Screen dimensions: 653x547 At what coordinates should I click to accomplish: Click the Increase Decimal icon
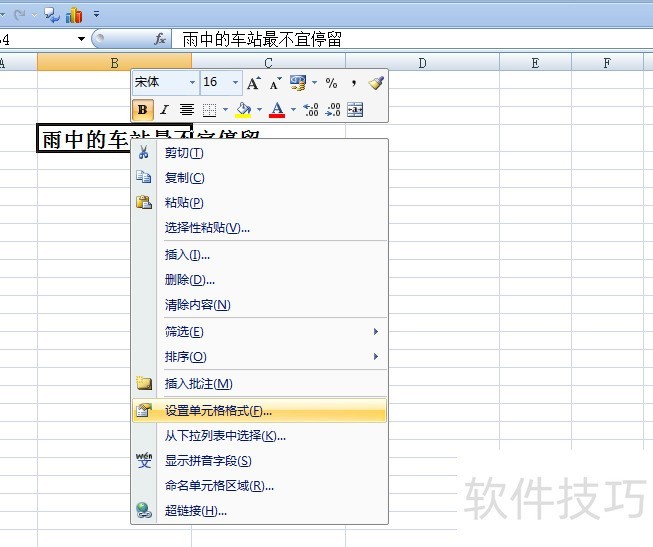[311, 110]
